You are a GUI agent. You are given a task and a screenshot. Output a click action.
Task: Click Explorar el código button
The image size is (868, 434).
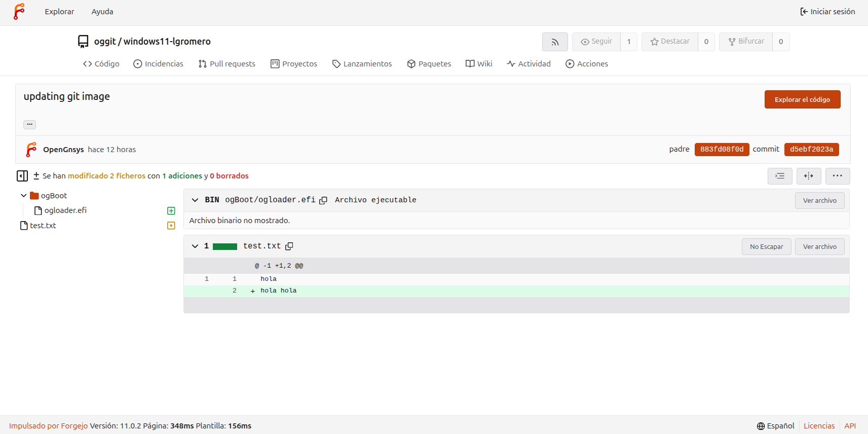(x=802, y=100)
